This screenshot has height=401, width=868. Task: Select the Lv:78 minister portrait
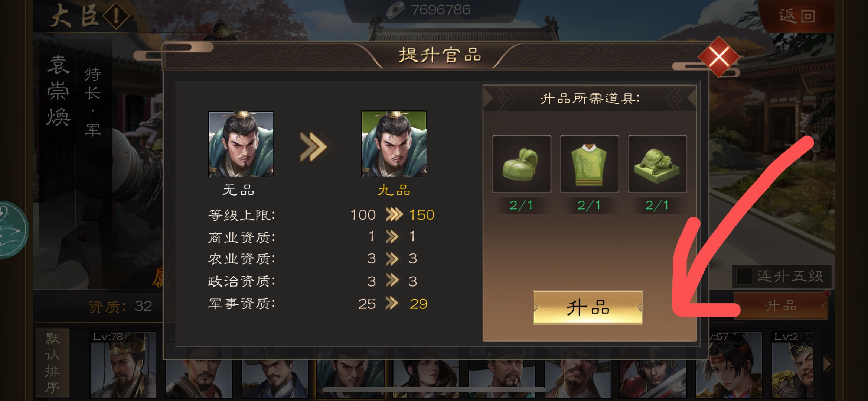point(123,365)
